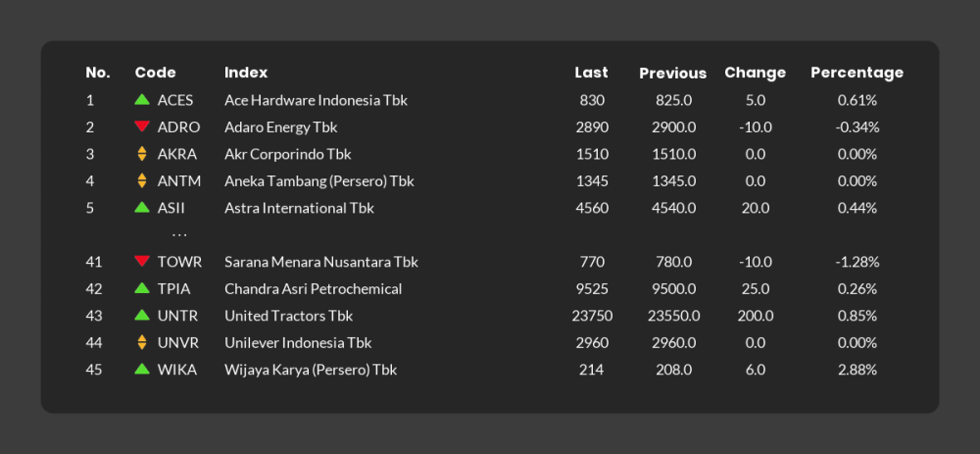The width and height of the screenshot is (980, 454).
Task: Click the green up arrow next to WIKA
Action: coord(142,369)
